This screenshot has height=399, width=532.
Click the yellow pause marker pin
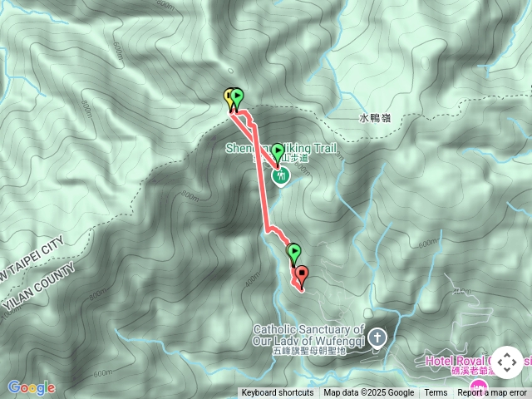pos(229,98)
